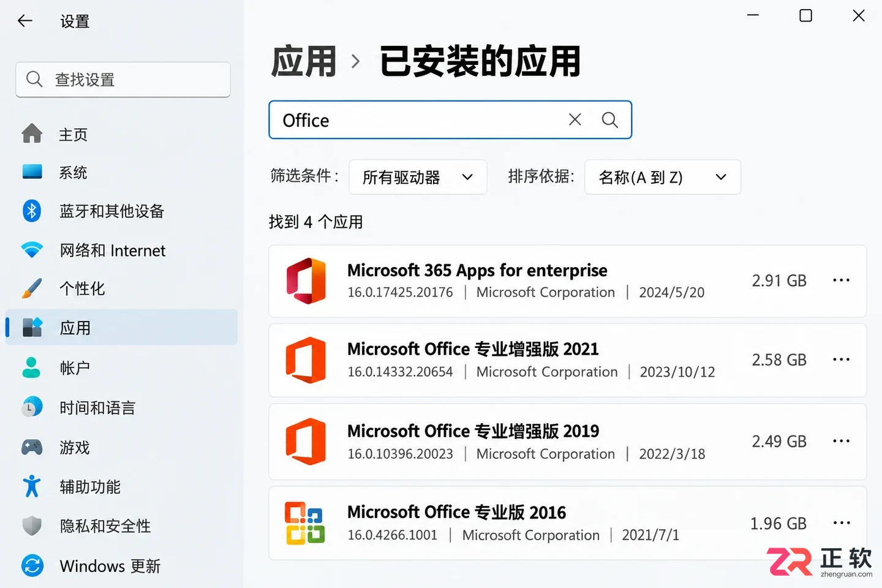Select the 应用 category in sidebar
This screenshot has height=588, width=882.
(x=121, y=327)
